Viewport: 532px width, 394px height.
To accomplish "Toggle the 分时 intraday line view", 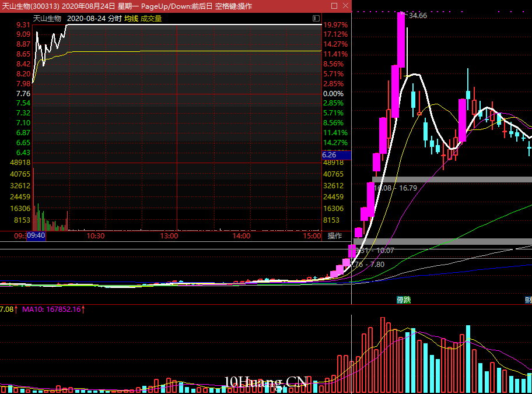I will pos(114,19).
